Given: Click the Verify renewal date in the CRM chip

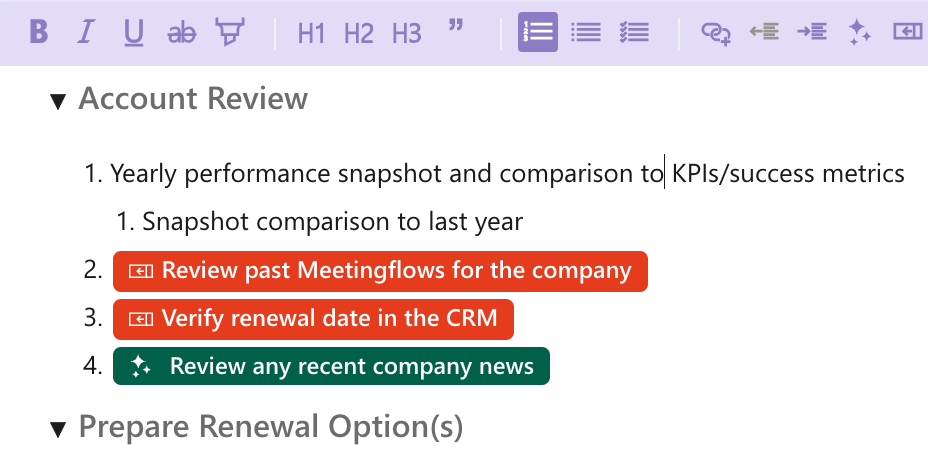Looking at the screenshot, I should [x=313, y=319].
